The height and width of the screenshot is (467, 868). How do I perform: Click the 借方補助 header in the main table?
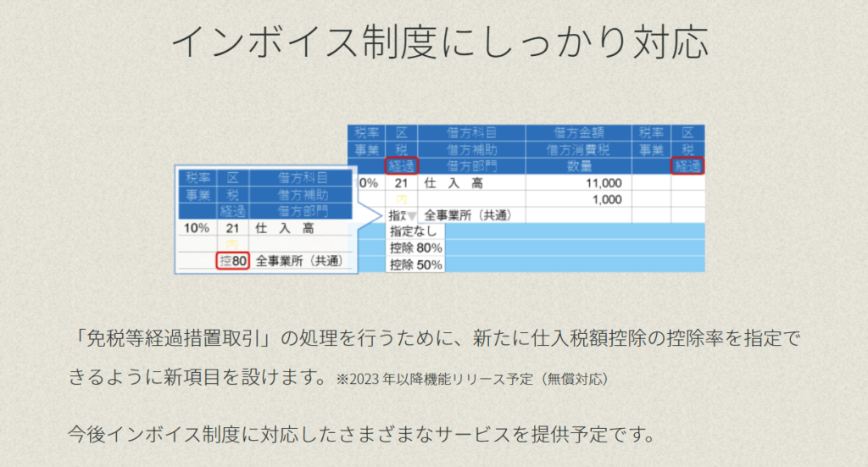[x=471, y=149]
